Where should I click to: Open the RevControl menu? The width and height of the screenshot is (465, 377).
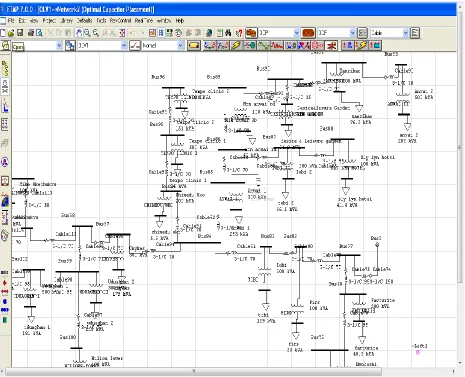click(120, 21)
